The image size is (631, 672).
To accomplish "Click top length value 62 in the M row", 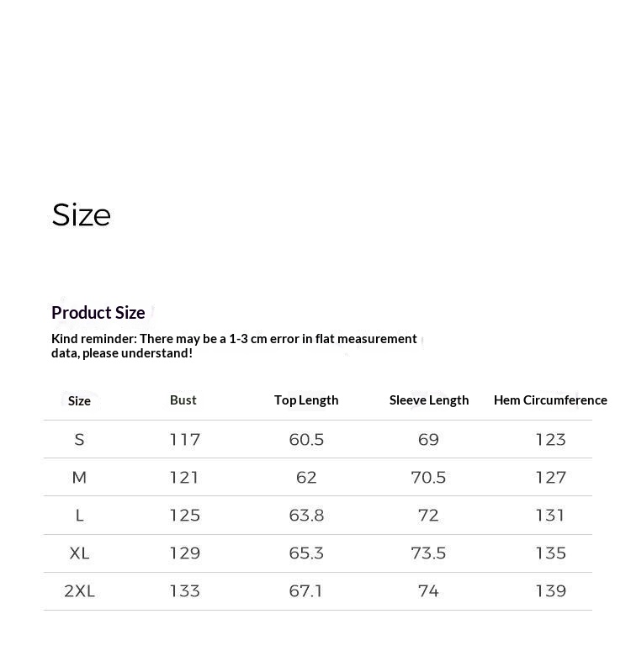I will 306,478.
